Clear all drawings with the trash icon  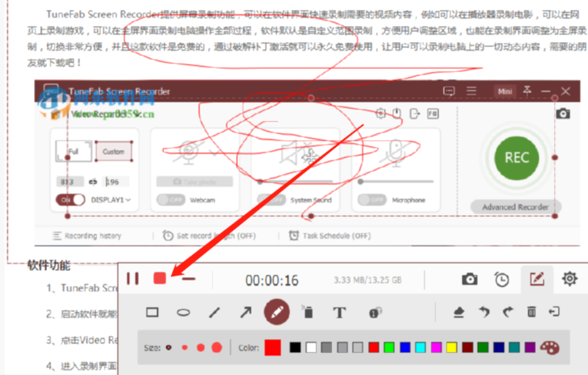coord(532,312)
